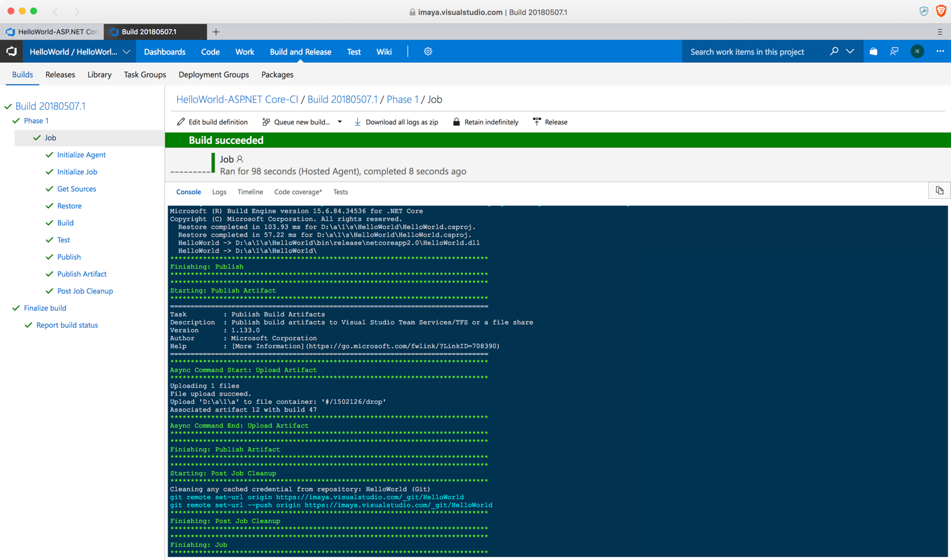Click the Edit build definition pencil icon
951x560 pixels.
click(181, 121)
